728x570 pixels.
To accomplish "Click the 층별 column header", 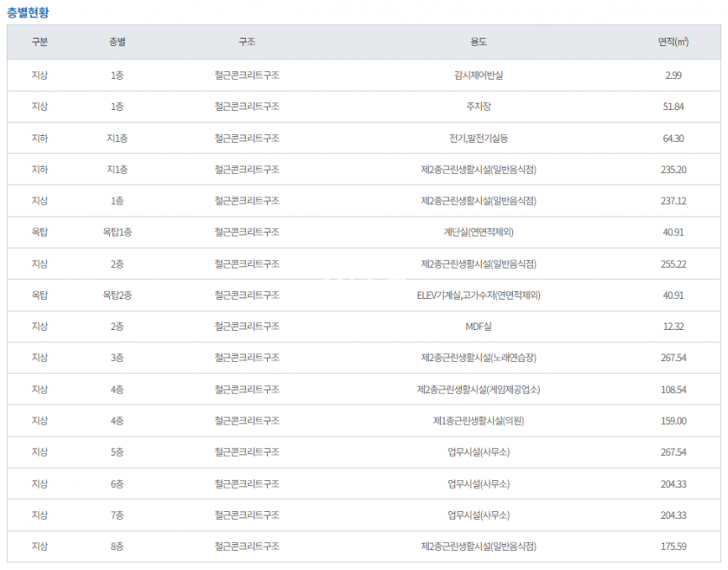I will point(117,42).
